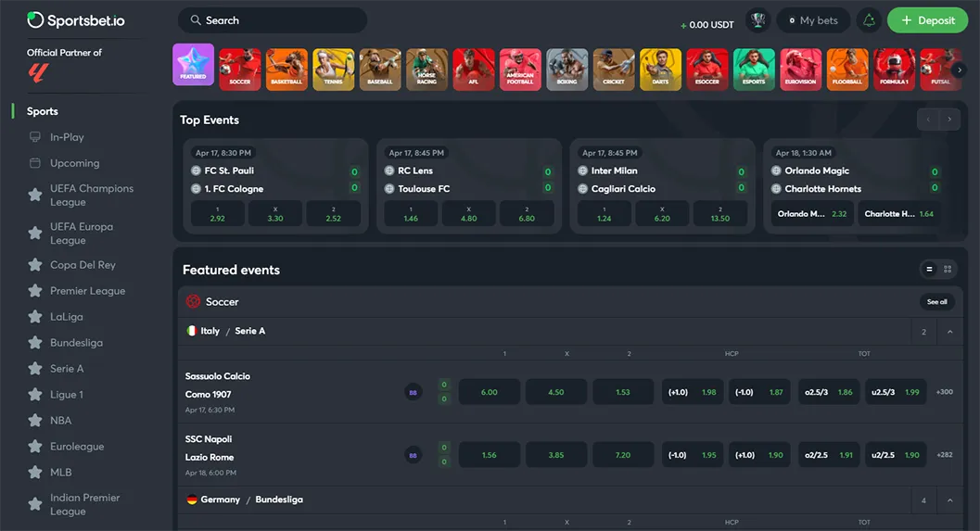Click the Search field
The width and height of the screenshot is (980, 531).
[x=273, y=20]
